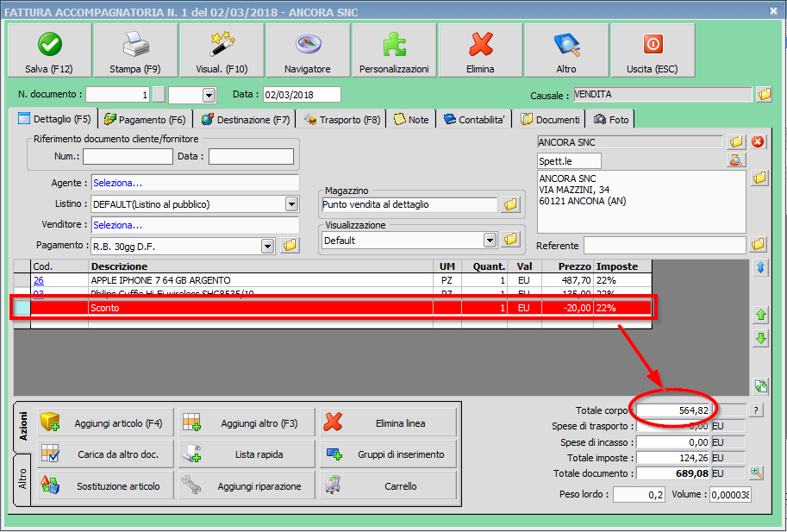Open the Referente folder icon
787x532 pixels.
coord(759,245)
